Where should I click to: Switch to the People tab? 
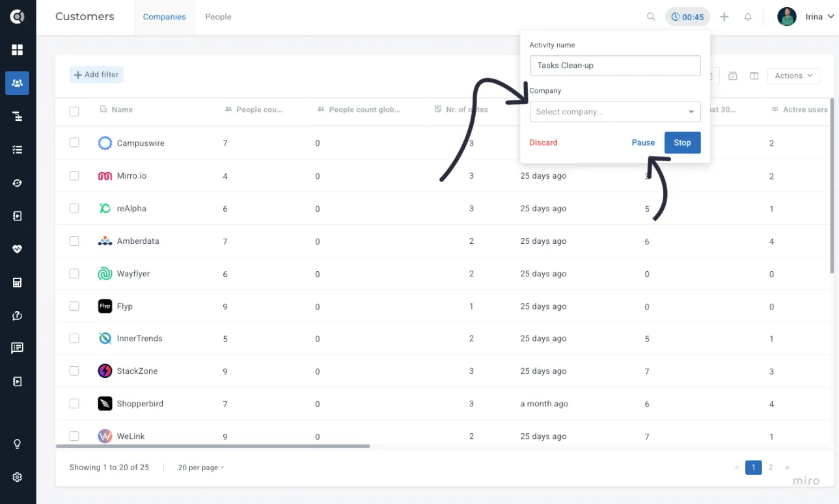click(218, 17)
